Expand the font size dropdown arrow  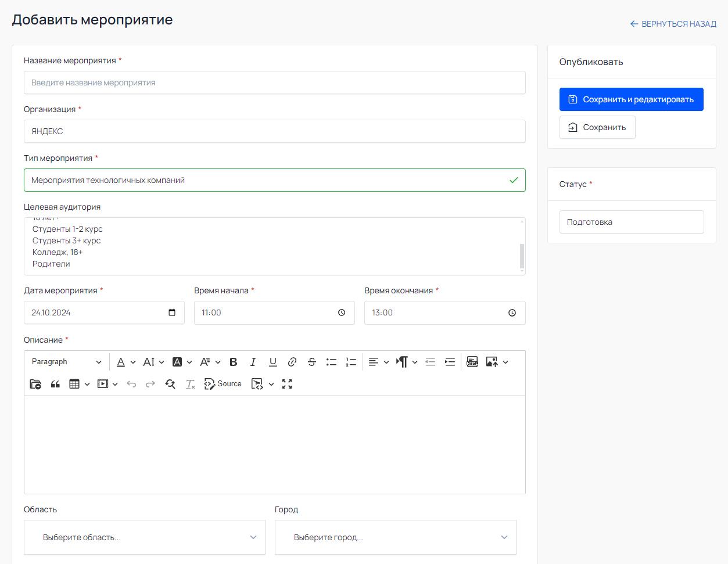(162, 362)
